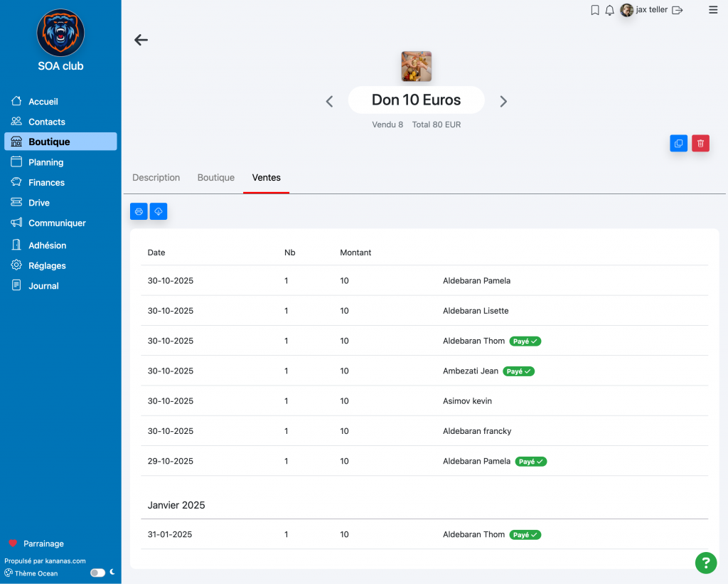
Task: Go to previous product chevron
Action: tap(329, 102)
